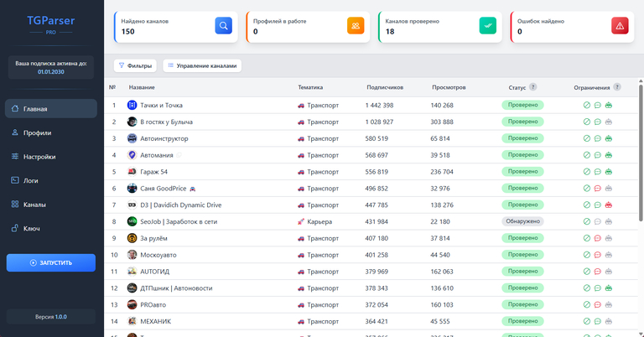Click the avatar of Тачки и Точка channel
Viewport: 644px width, 337px height.
132,105
